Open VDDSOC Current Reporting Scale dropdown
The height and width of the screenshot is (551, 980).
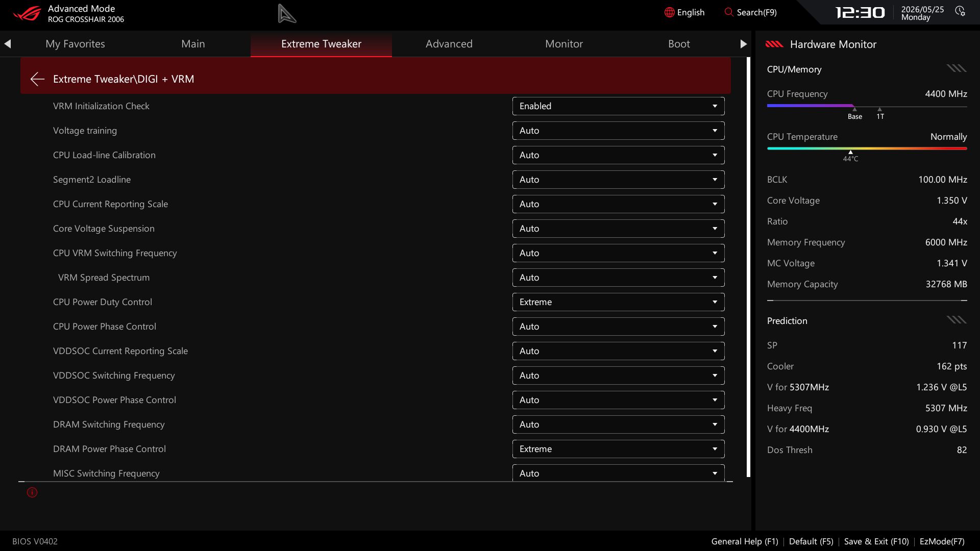(x=618, y=351)
